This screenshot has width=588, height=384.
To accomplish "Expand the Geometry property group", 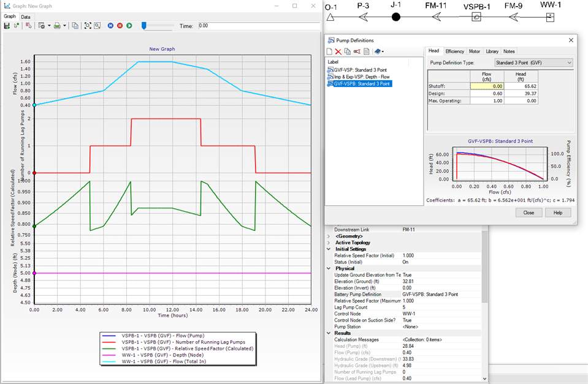I will coord(329,236).
